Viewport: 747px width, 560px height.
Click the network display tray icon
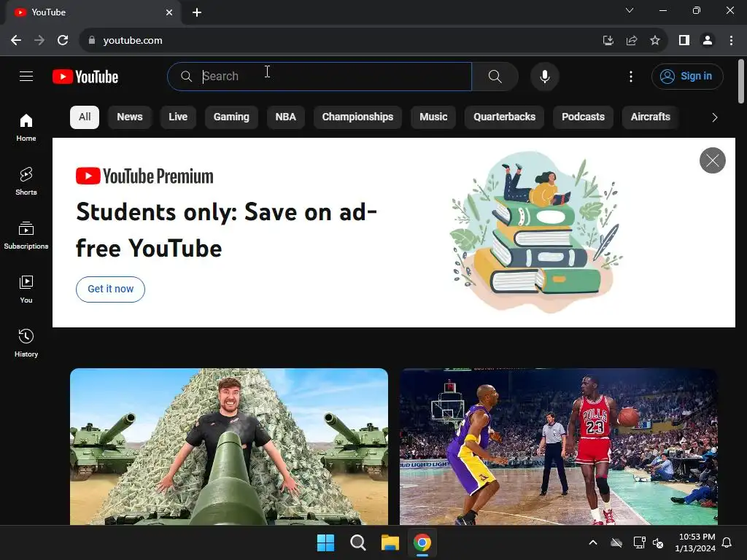coord(639,542)
